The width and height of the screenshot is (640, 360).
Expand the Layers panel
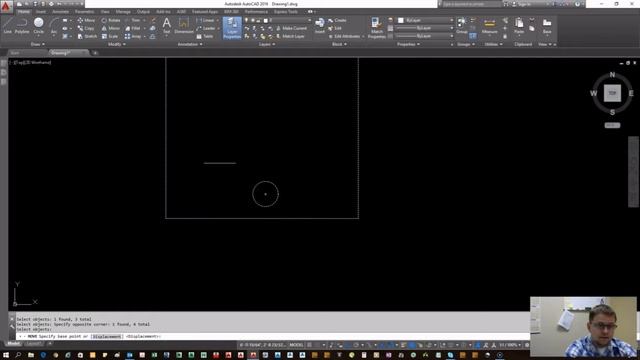(267, 44)
